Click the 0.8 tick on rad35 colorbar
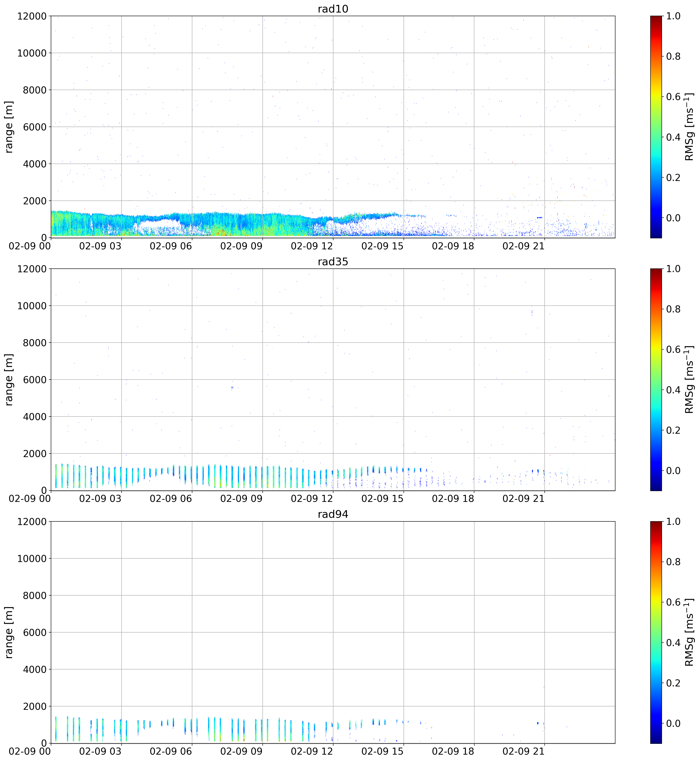 point(673,309)
